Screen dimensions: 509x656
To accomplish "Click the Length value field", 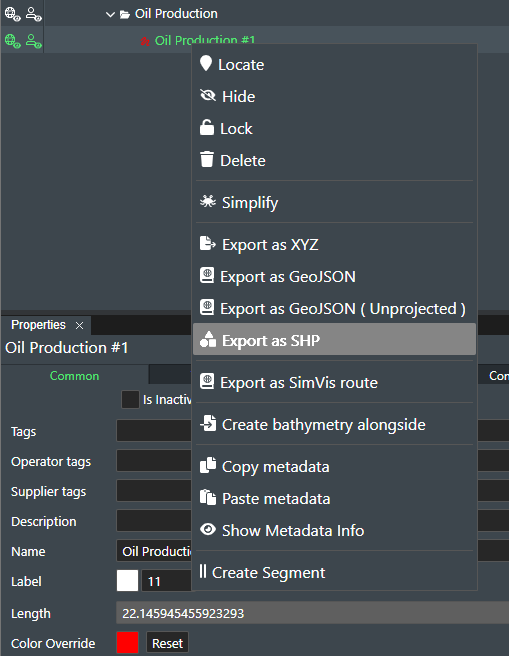I will [312, 613].
